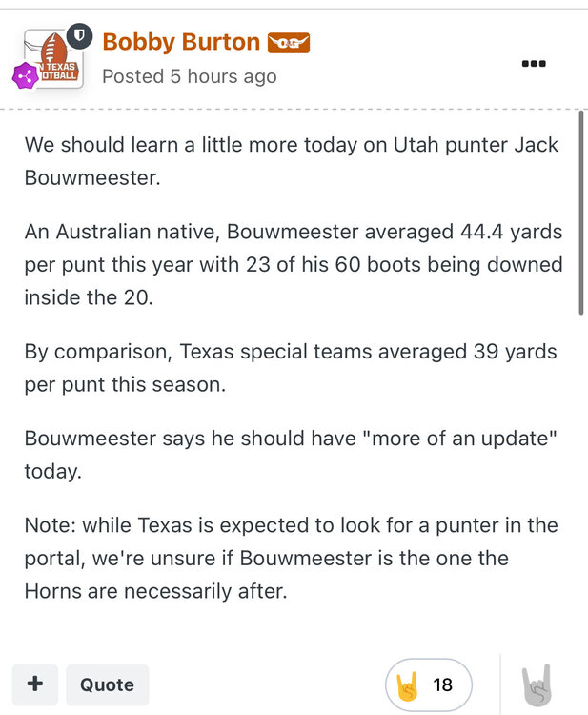Toggle the plus multiquote button
This screenshot has height=715, width=588.
[x=35, y=684]
